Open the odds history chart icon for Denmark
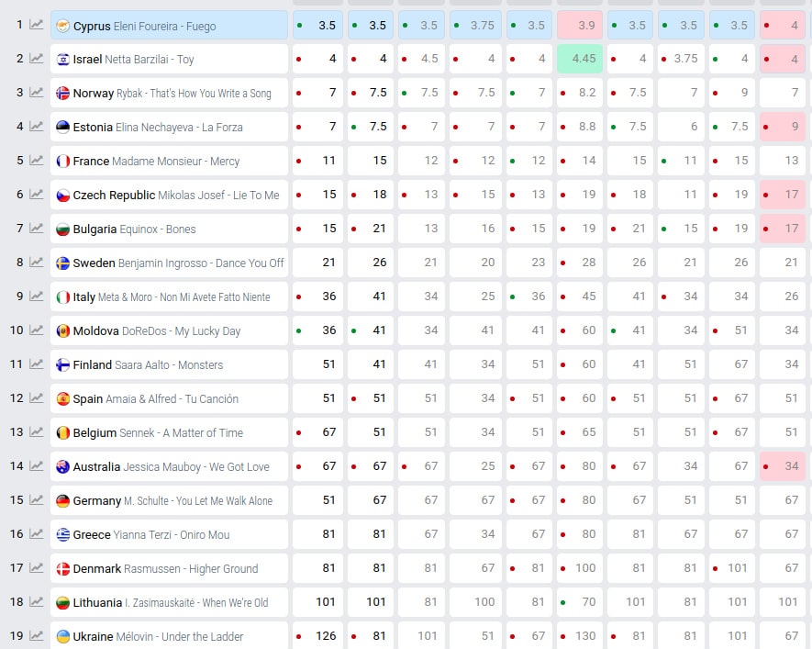Screen dimensions: 812x649 pyautogui.click(x=37, y=568)
